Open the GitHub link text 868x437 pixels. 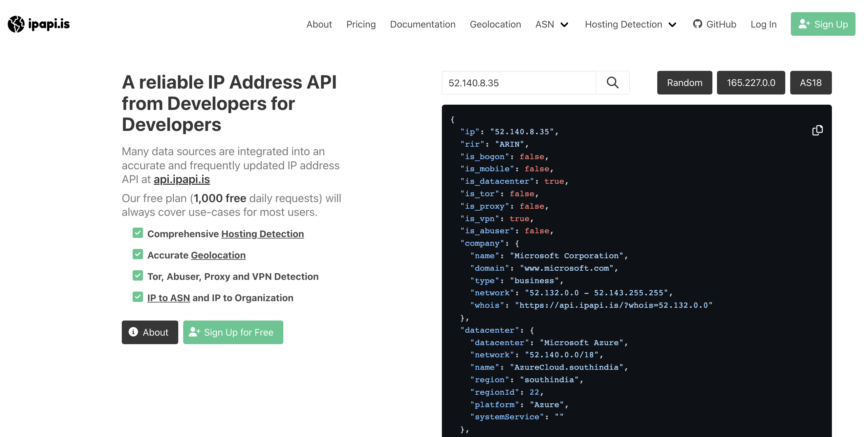(721, 24)
